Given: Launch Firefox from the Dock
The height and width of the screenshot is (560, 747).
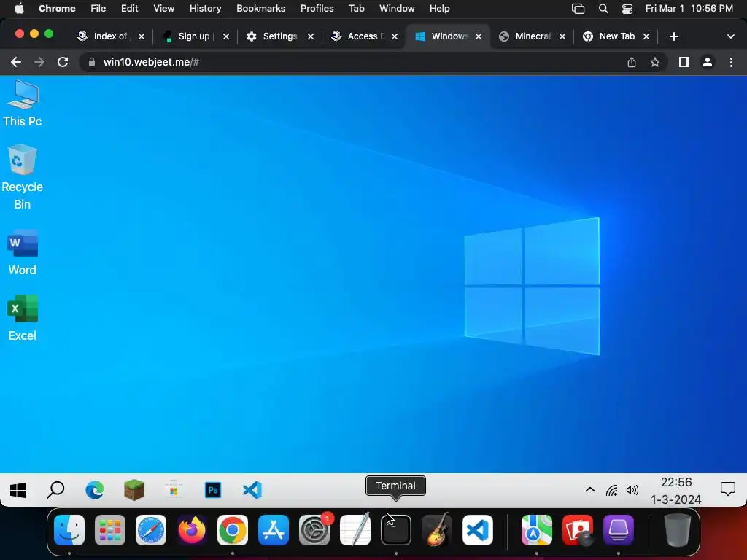Looking at the screenshot, I should click(x=192, y=530).
